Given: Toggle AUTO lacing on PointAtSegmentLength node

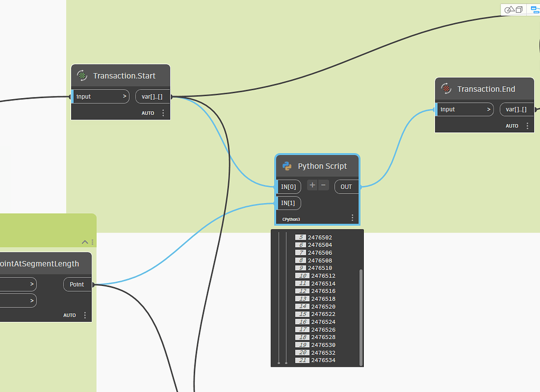Looking at the screenshot, I should click(69, 315).
